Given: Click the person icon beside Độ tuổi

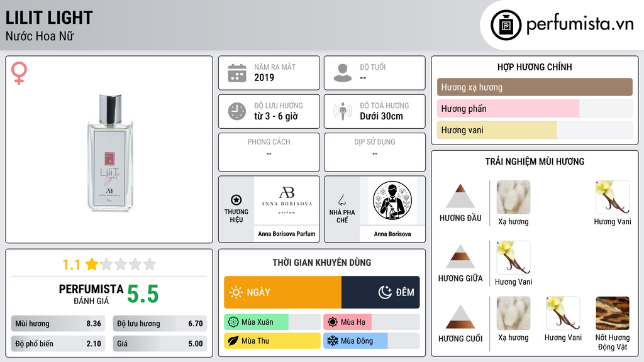Looking at the screenshot, I should pos(343,73).
